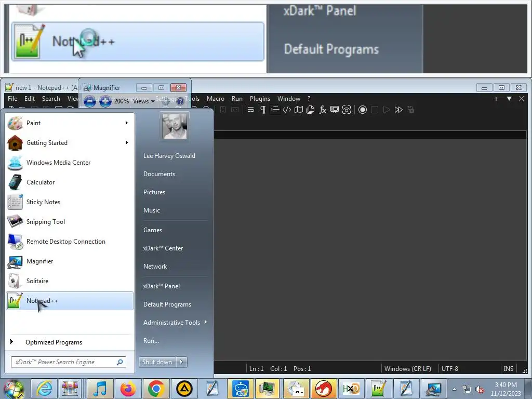
Task: Open the Plugins menu
Action: tap(260, 99)
